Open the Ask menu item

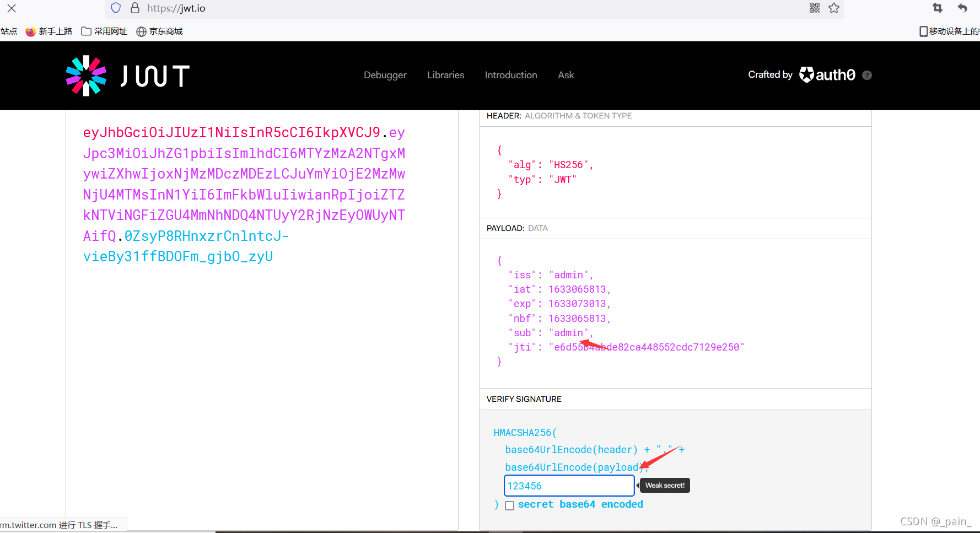[566, 75]
